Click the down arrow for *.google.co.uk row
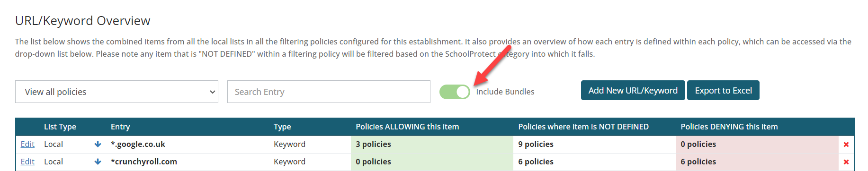Viewport: 868px width, 171px height. pyautogui.click(x=98, y=144)
